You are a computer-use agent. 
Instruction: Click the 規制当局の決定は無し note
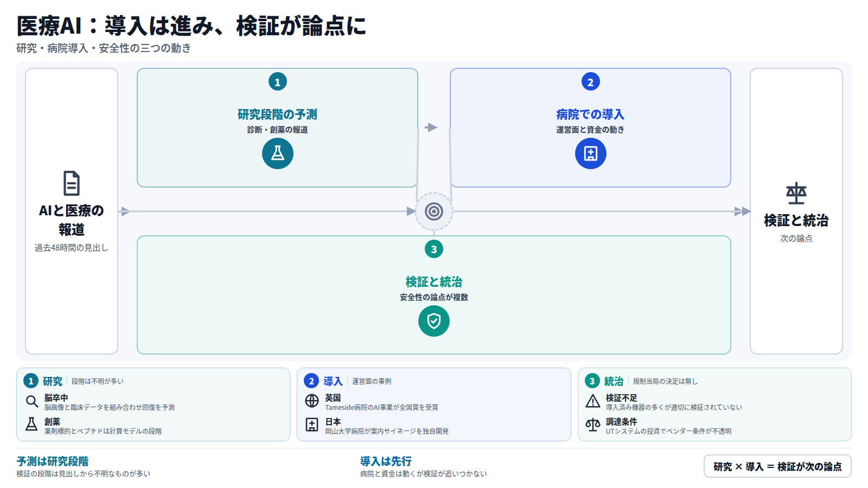(x=665, y=381)
